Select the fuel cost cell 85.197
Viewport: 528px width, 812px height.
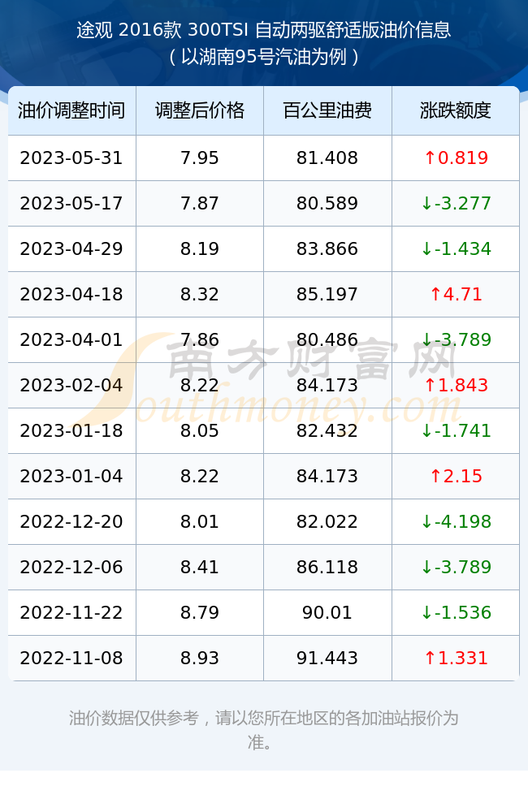click(x=327, y=295)
